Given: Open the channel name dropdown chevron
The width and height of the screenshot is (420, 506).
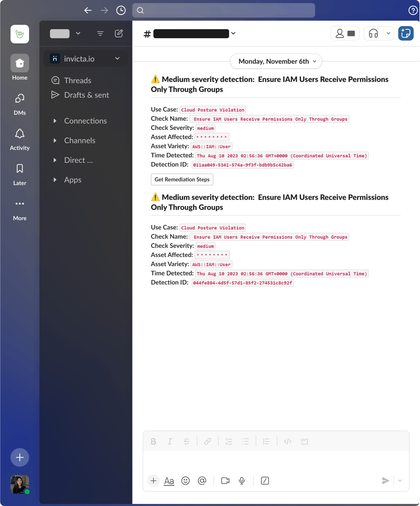Looking at the screenshot, I should pyautogui.click(x=233, y=33).
